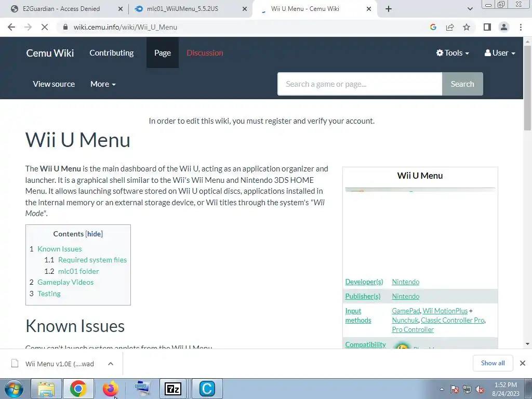The height and width of the screenshot is (399, 532).
Task: Bookmark this page with the star
Action: pyautogui.click(x=467, y=27)
